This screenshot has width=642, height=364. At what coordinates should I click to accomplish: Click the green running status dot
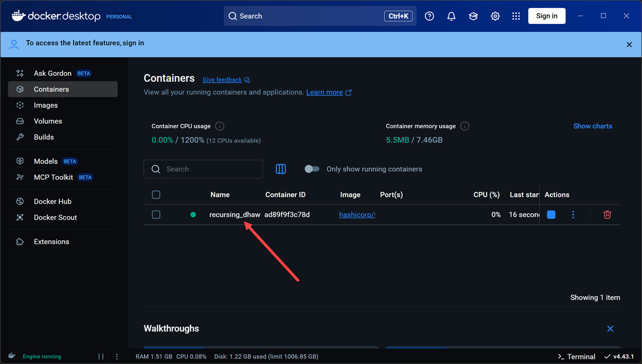(x=193, y=215)
